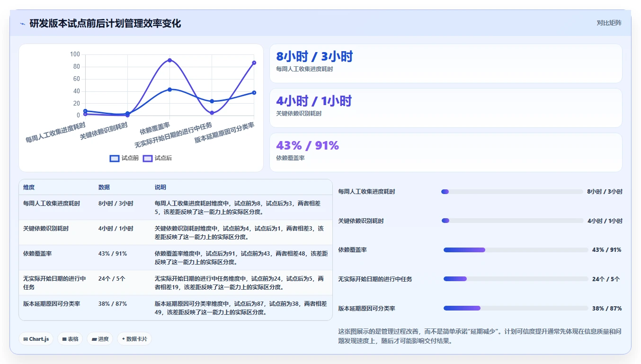
Task: Click the 说明 text mentioning 两者相差49
Action: point(241,308)
